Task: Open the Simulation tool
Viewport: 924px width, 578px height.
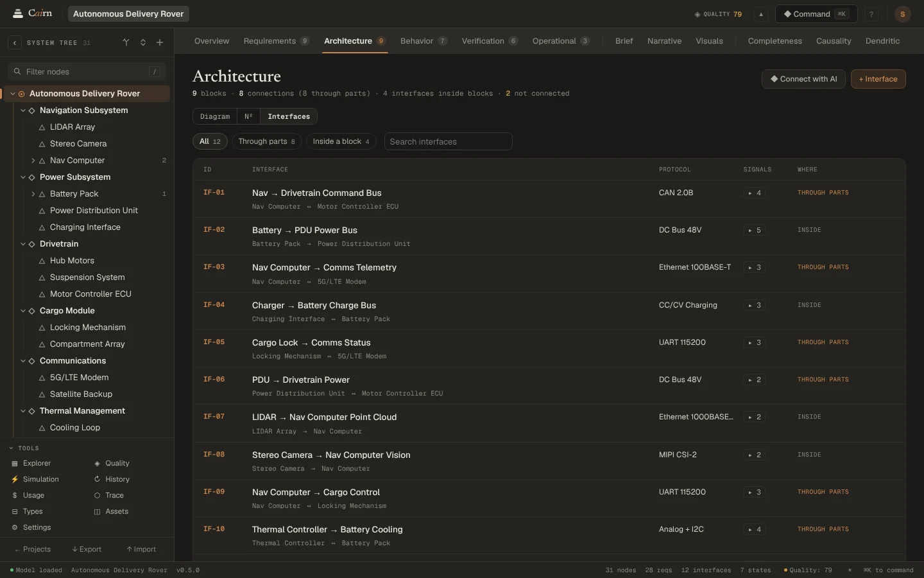Action: 35,479
